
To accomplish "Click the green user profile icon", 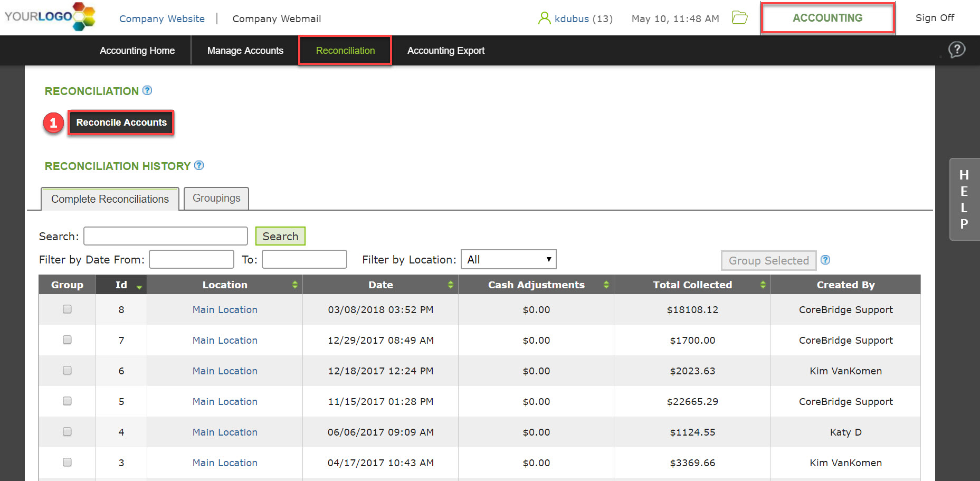I will 544,18.
